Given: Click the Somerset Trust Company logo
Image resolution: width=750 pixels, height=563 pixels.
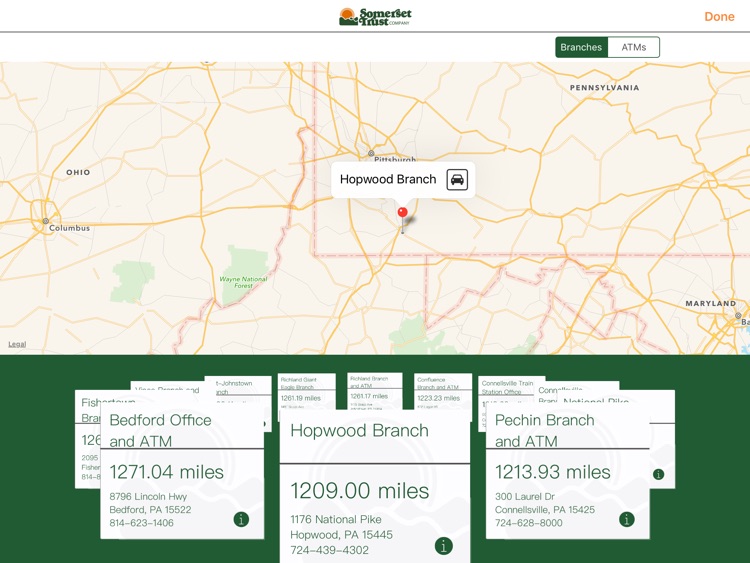Looking at the screenshot, I should click(375, 16).
